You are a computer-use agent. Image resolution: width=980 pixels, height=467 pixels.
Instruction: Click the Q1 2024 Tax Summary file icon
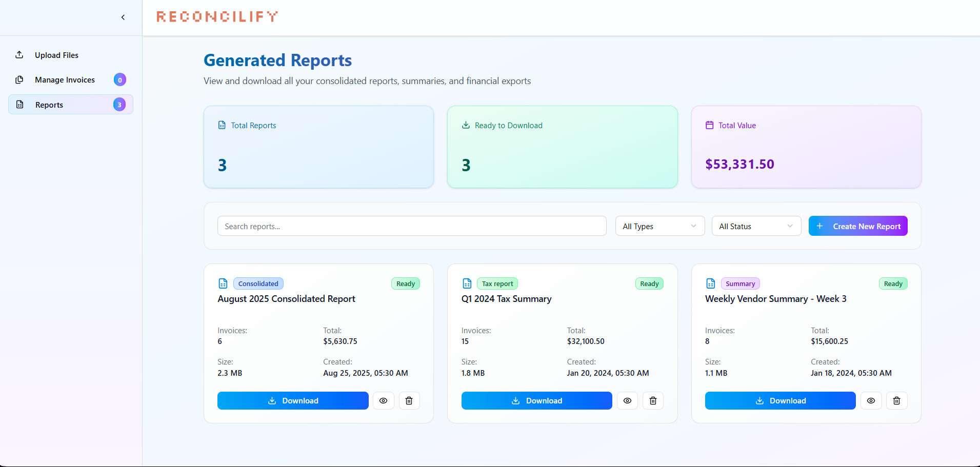(467, 283)
